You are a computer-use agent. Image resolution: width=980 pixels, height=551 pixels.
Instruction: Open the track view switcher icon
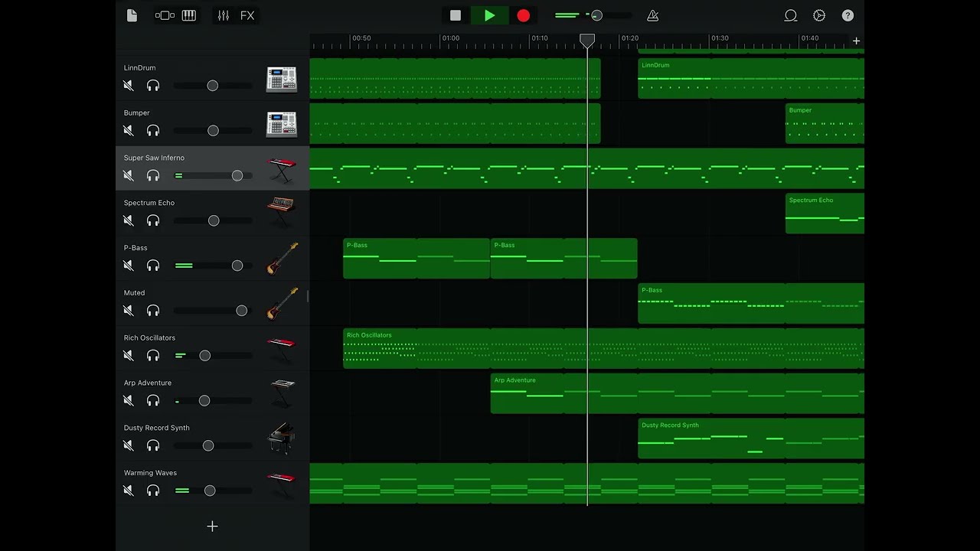click(165, 15)
